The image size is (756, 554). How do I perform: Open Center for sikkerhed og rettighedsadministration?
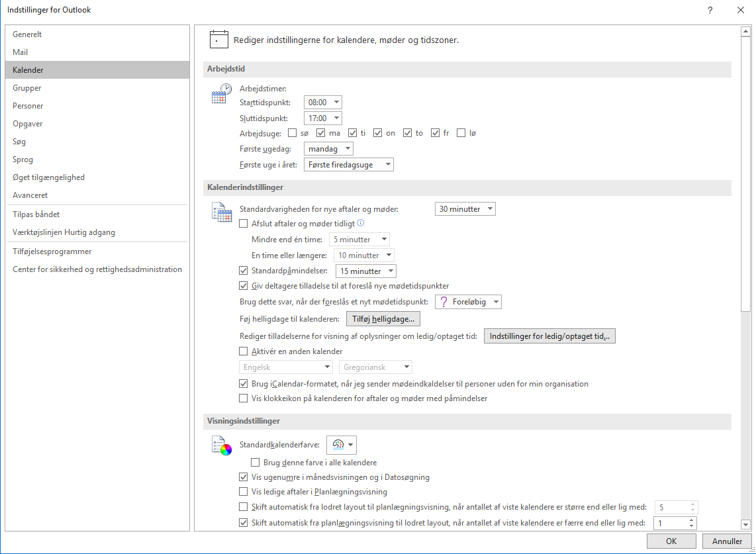click(x=97, y=269)
